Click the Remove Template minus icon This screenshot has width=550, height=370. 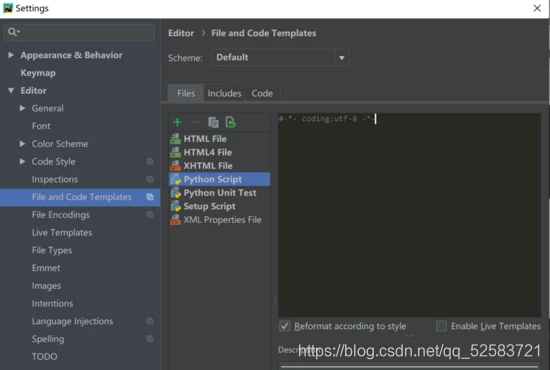(195, 122)
